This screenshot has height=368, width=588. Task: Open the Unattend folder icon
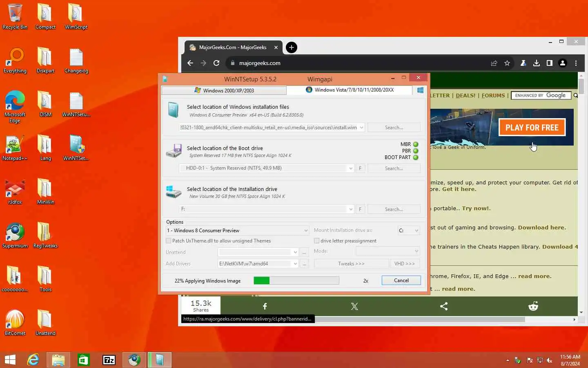click(45, 323)
